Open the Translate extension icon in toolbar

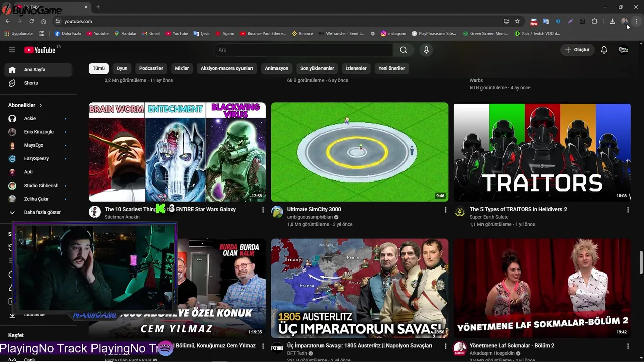[x=546, y=21]
